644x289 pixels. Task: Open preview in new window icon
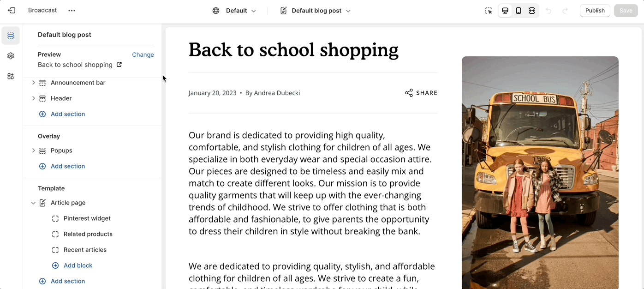tap(119, 65)
